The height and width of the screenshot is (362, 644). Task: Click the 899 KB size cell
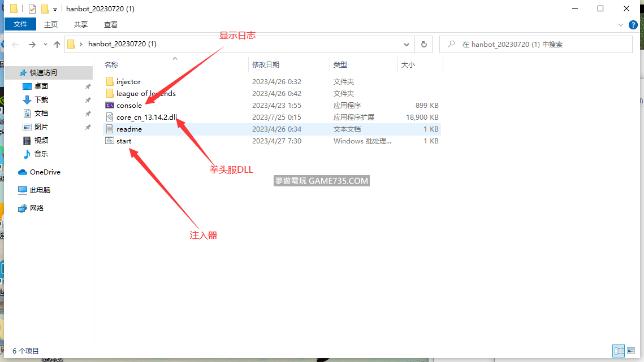[x=427, y=105]
